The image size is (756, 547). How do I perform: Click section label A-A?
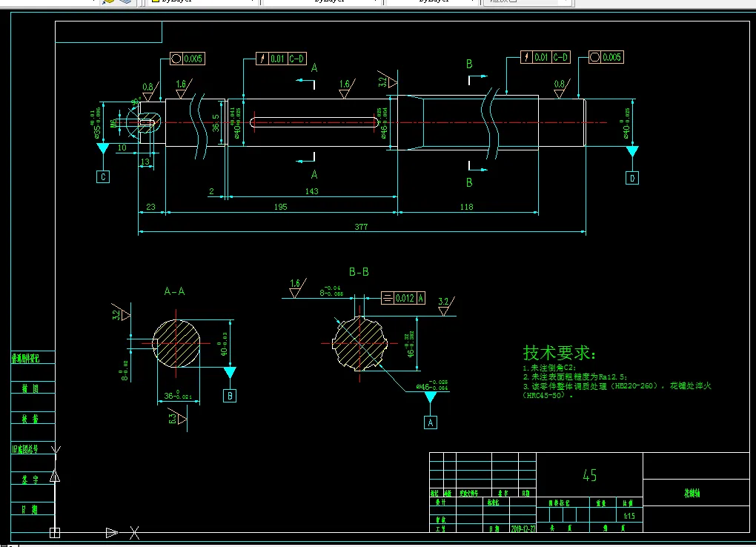[x=174, y=291]
